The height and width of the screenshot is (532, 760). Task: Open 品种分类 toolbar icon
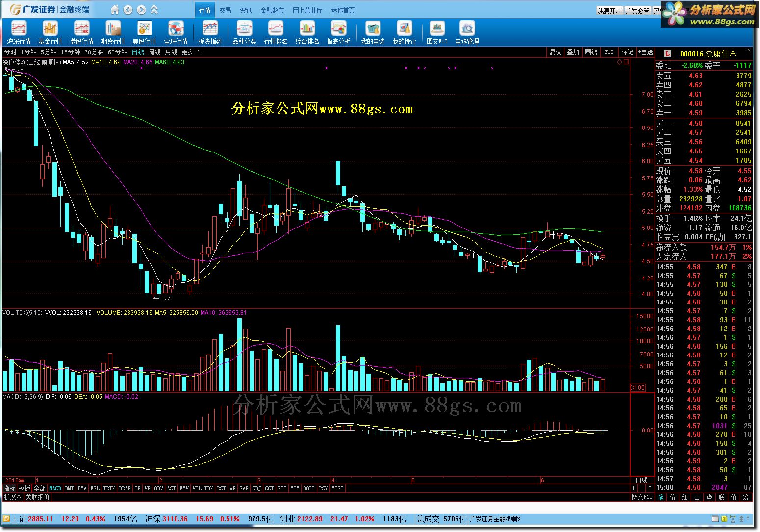pos(244,33)
